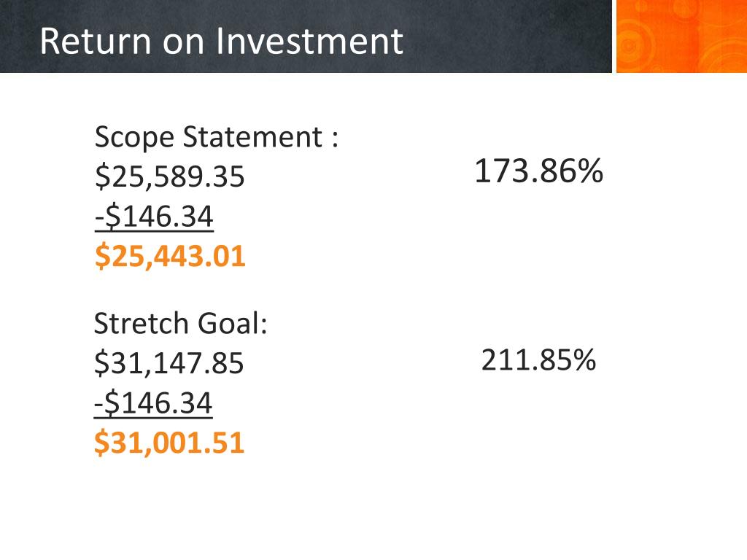Select the orange $31,001.51 total

[x=169, y=443]
